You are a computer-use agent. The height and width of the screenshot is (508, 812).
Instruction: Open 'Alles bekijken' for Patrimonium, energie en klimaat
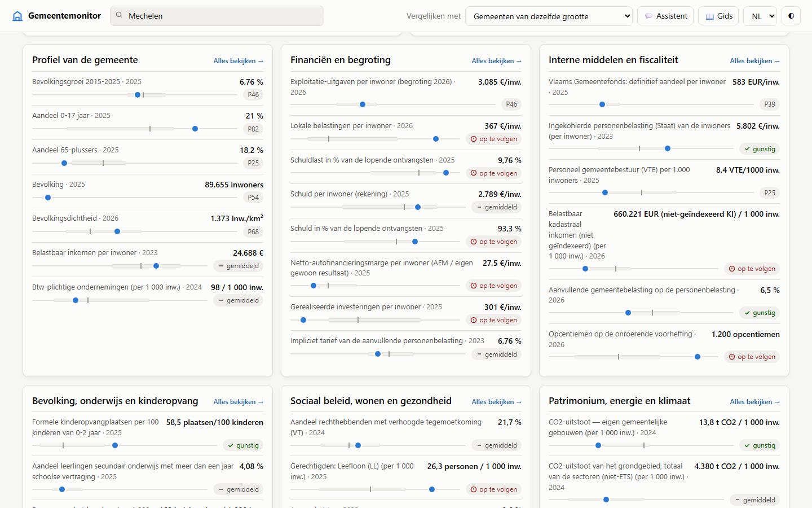pyautogui.click(x=754, y=402)
